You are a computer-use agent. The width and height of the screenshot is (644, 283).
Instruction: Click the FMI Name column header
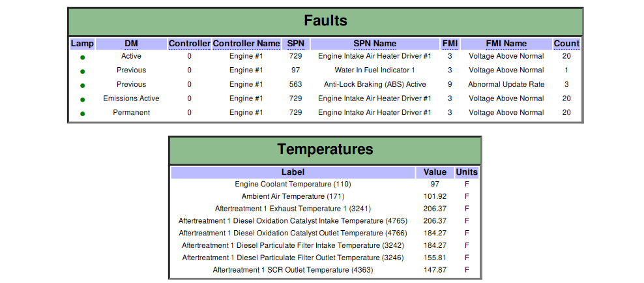pos(506,44)
